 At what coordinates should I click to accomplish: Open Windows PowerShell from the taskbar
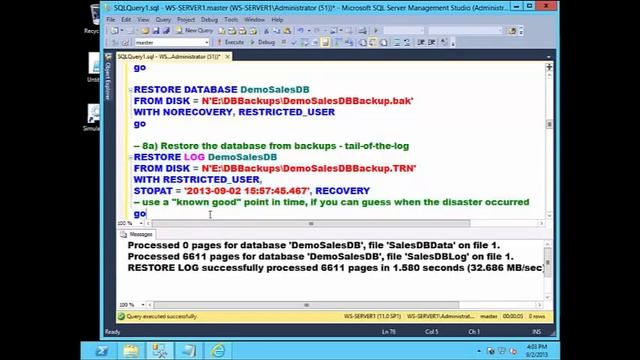pyautogui.click(x=101, y=351)
